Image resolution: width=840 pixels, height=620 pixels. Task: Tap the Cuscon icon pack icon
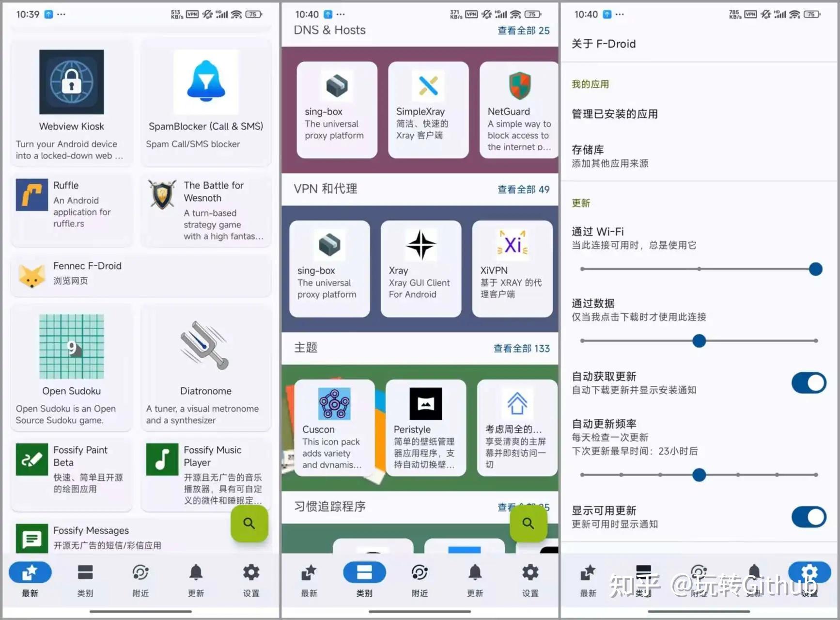pos(334,403)
